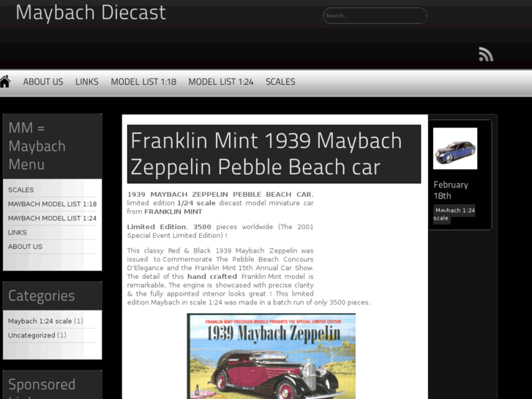Click the Maybach 1:24 scale tag badge
Screen dimensions: 532x399
tap(454, 214)
